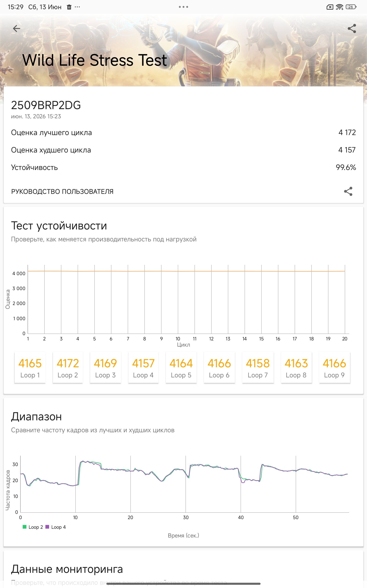Tap the Данные мониторинга section heading
Screen dimensions: 367x588
(67, 569)
